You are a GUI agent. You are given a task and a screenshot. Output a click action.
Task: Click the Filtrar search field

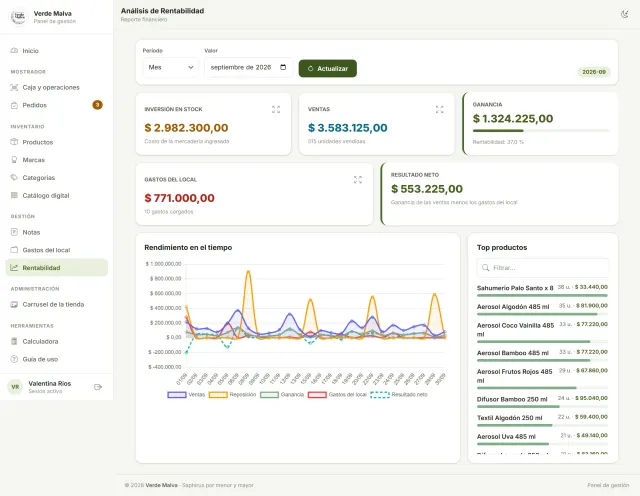coord(543,268)
